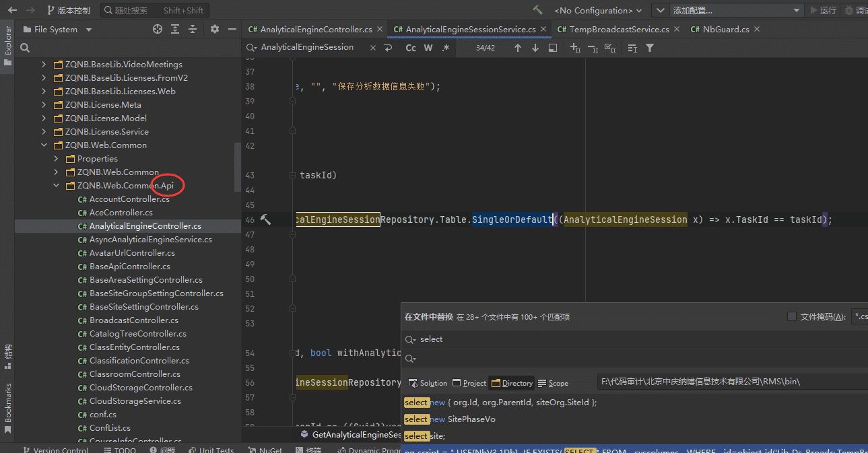Viewport: 868px width, 453px height.
Task: Expand ZQNB.License.Meta folder
Action: point(44,105)
